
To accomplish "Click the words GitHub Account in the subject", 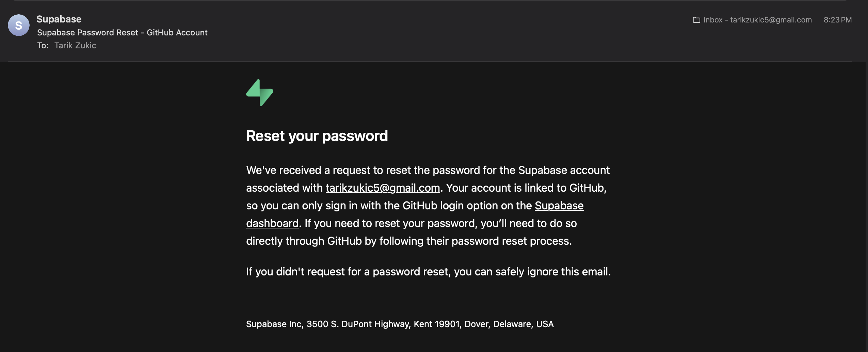I will (177, 33).
